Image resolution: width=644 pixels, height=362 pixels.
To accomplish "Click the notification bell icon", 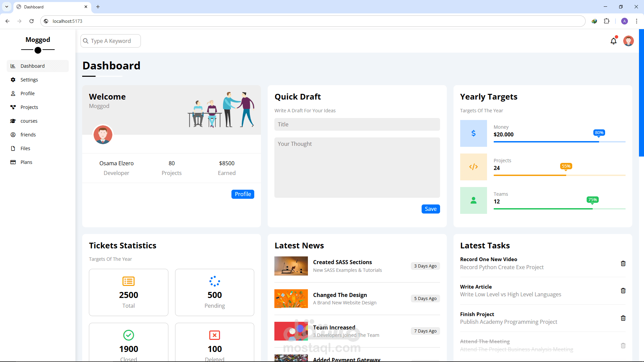I will [x=613, y=41].
